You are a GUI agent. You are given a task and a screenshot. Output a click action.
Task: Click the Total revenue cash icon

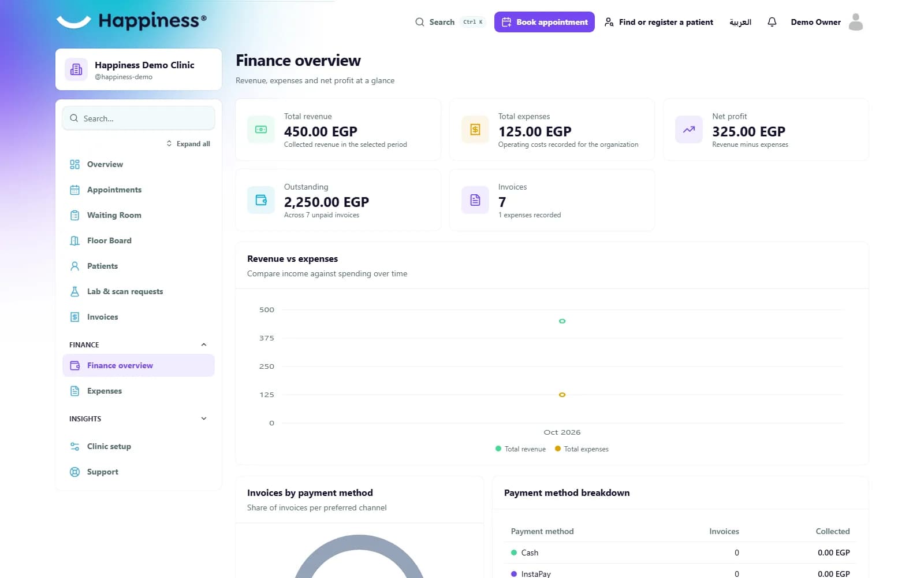tap(261, 129)
